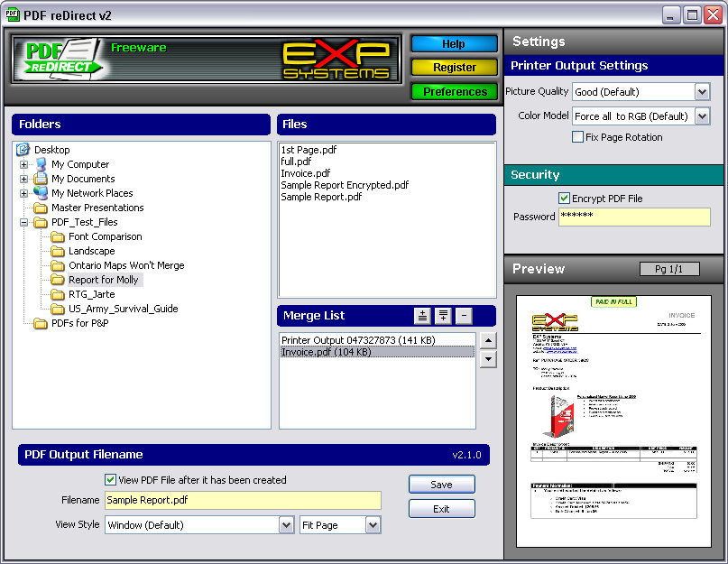Click the yellow Register button
The image size is (728, 564).
click(x=454, y=68)
